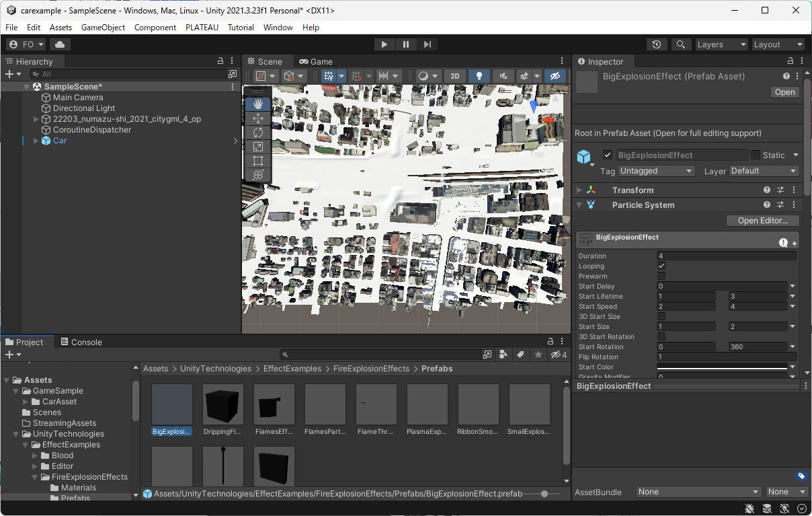The height and width of the screenshot is (516, 812).
Task: Click the ruler snap increment icon
Action: (x=384, y=76)
